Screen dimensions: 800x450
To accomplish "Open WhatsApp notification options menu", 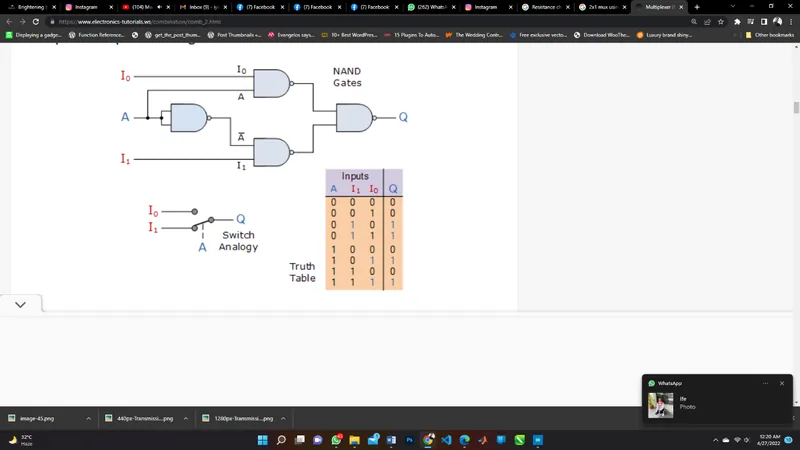I will (x=765, y=383).
